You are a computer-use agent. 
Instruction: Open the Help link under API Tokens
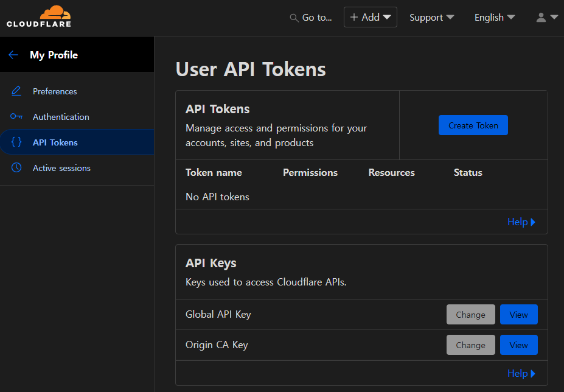coord(521,222)
